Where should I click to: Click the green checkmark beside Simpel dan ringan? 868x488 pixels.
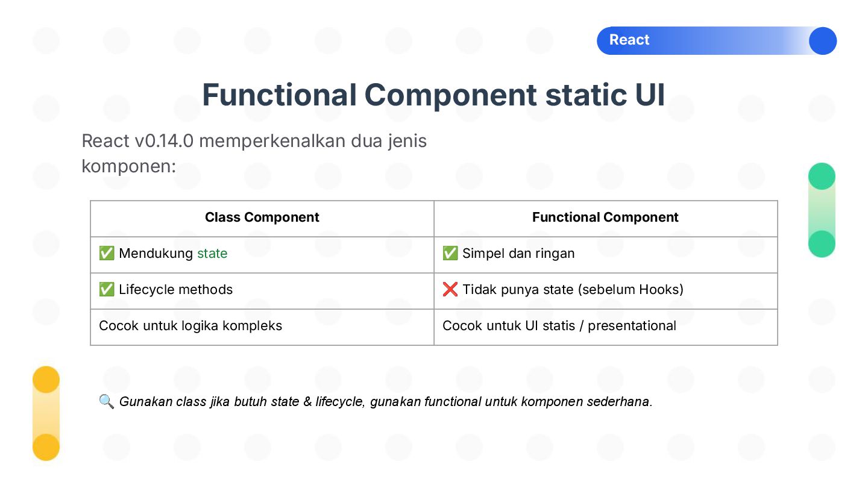coord(450,254)
